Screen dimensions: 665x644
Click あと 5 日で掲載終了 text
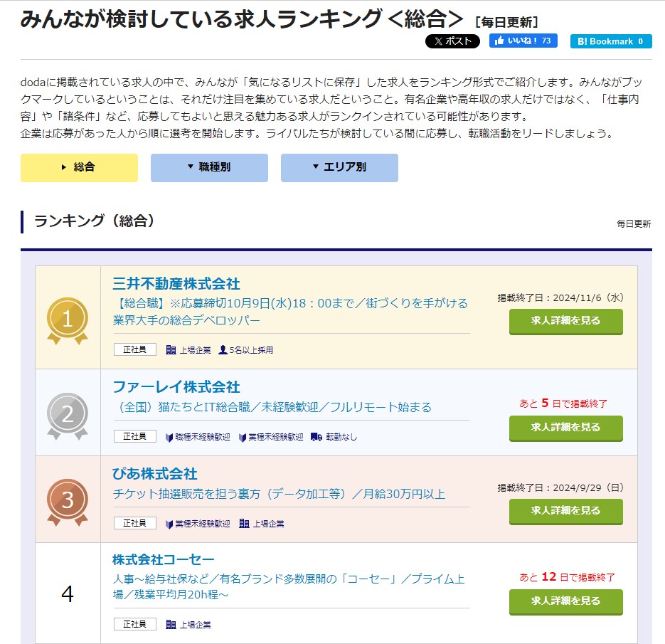tap(563, 403)
